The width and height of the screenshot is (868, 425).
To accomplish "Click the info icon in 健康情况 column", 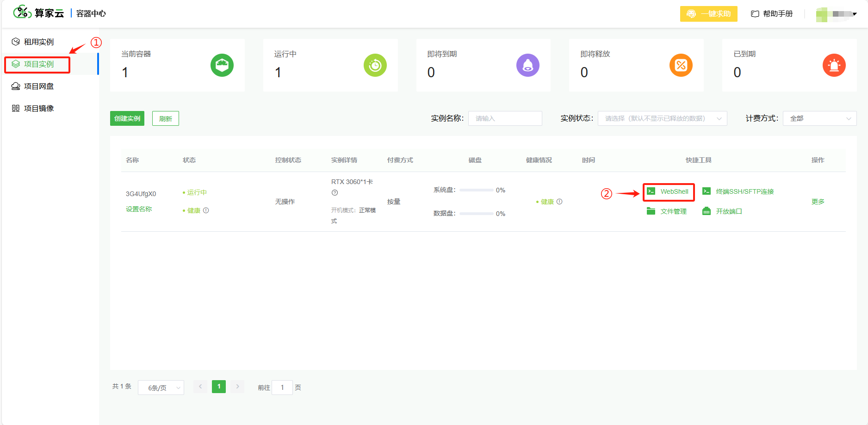I will pos(559,202).
